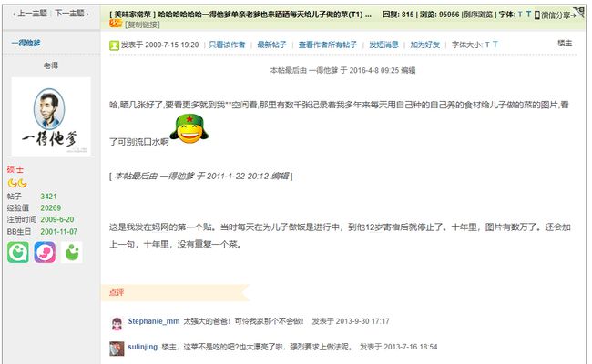592x364 pixels.
Task: Go to previous topic 上一主题
Action: click(30, 14)
